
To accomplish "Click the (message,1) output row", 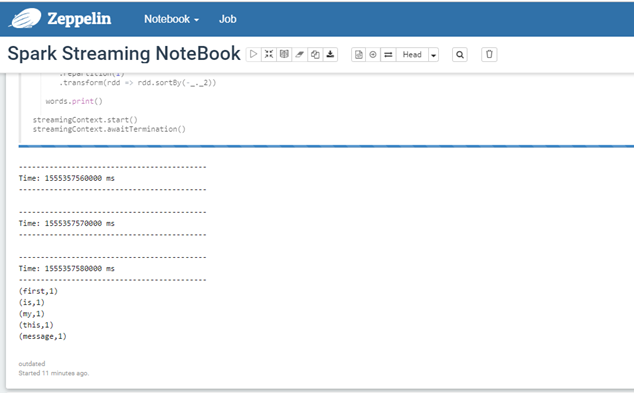I will [x=42, y=336].
